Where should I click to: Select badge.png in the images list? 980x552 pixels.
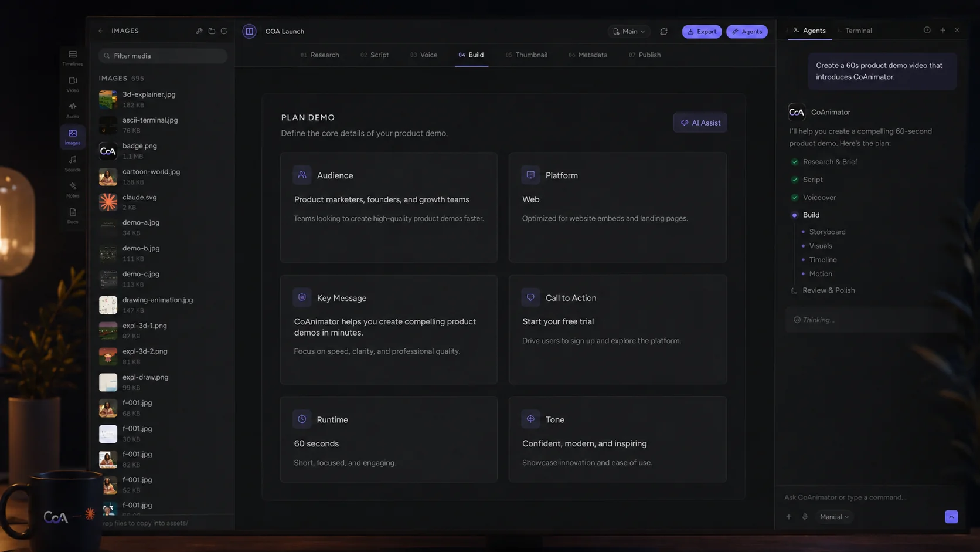click(x=163, y=151)
